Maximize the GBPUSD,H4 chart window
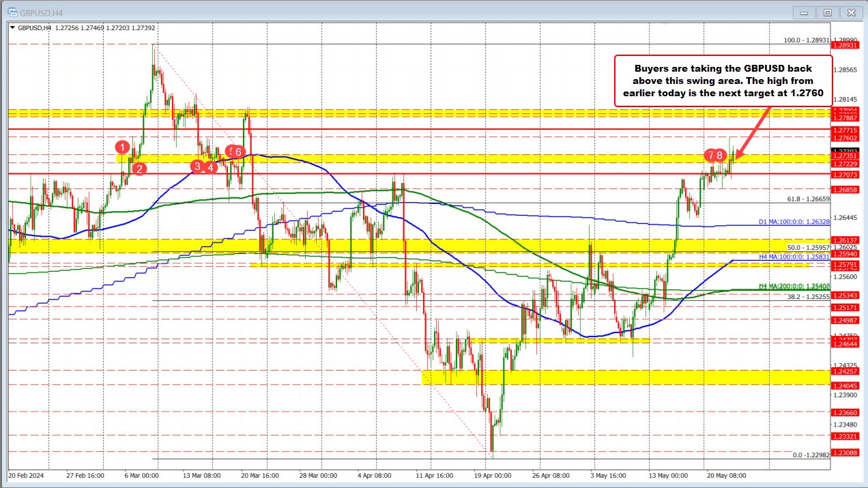 827,12
